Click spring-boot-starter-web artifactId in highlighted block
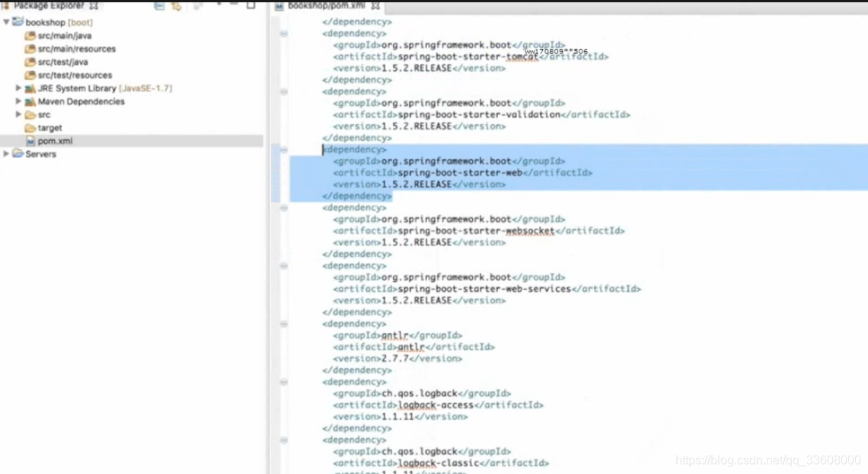Screen dimensions: 868x474 tap(462, 173)
